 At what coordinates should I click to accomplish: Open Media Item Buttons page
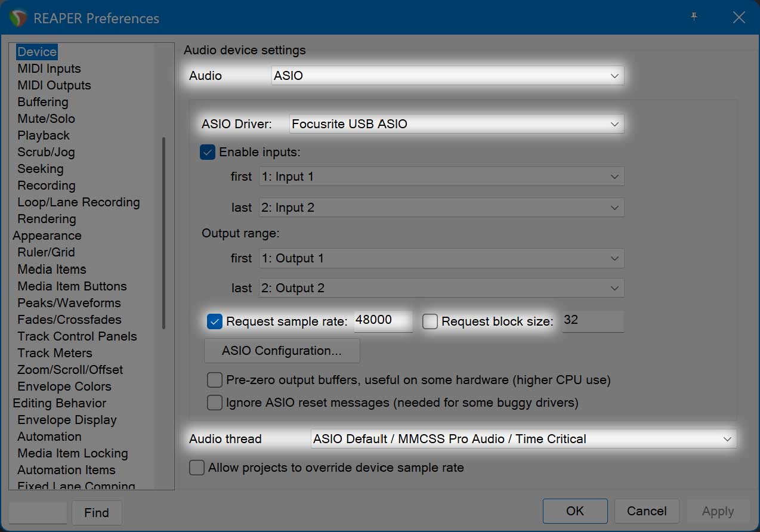pos(72,286)
